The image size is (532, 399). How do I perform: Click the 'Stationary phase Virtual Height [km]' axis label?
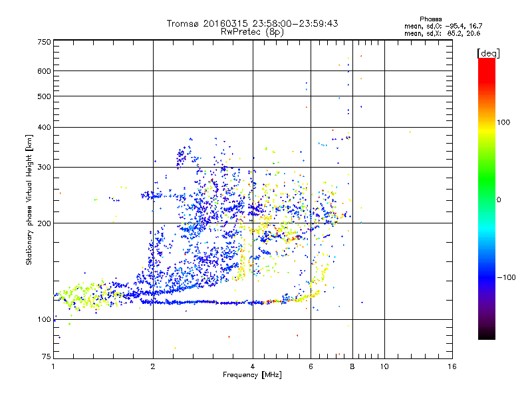point(29,199)
